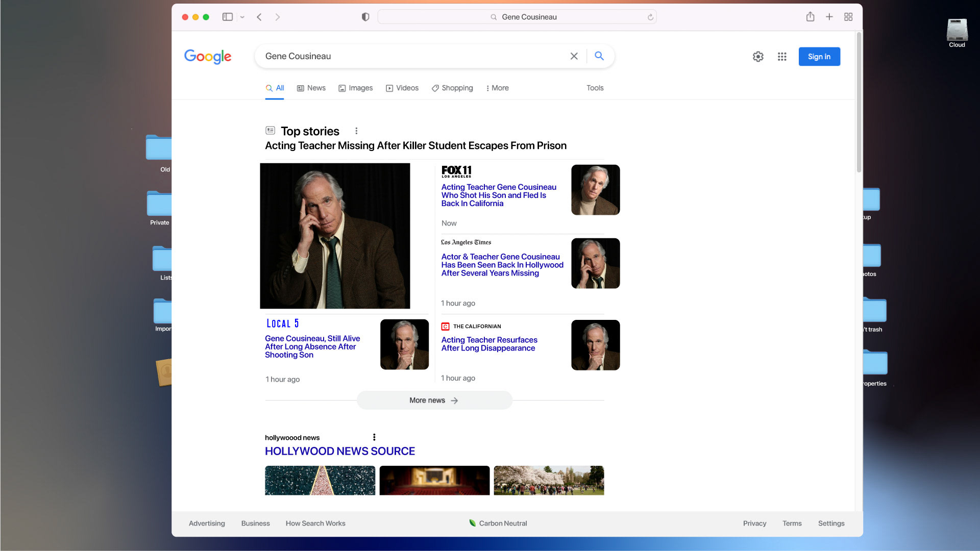Click the Los Angeles Times logo

[466, 242]
